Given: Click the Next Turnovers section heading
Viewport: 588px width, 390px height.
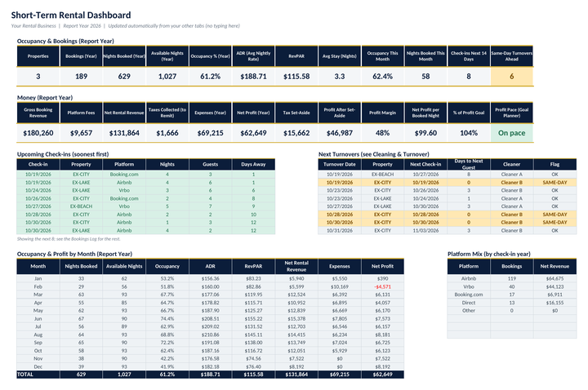Looking at the screenshot, I should (x=373, y=154).
